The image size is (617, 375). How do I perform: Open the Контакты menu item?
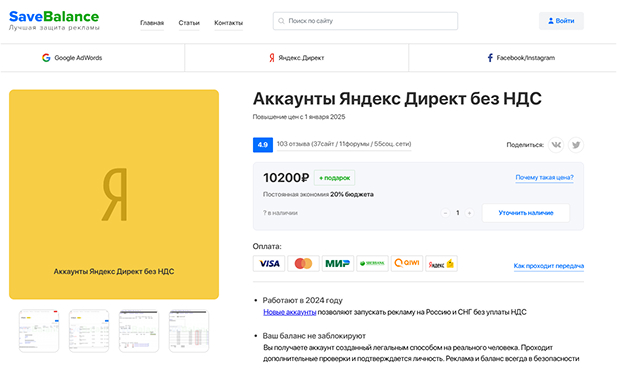[228, 23]
